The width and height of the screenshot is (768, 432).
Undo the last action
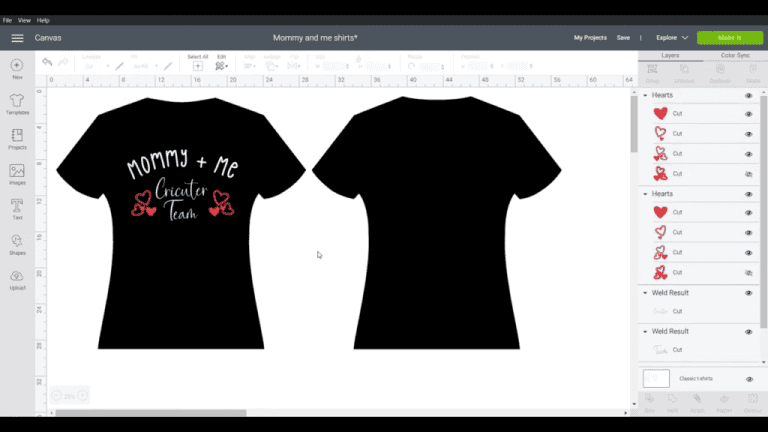(x=47, y=62)
